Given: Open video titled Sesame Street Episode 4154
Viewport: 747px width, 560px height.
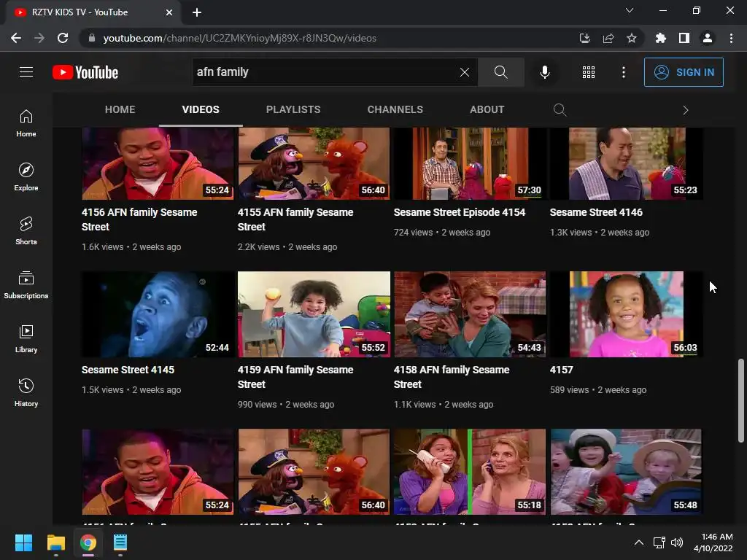Looking at the screenshot, I should (460, 212).
